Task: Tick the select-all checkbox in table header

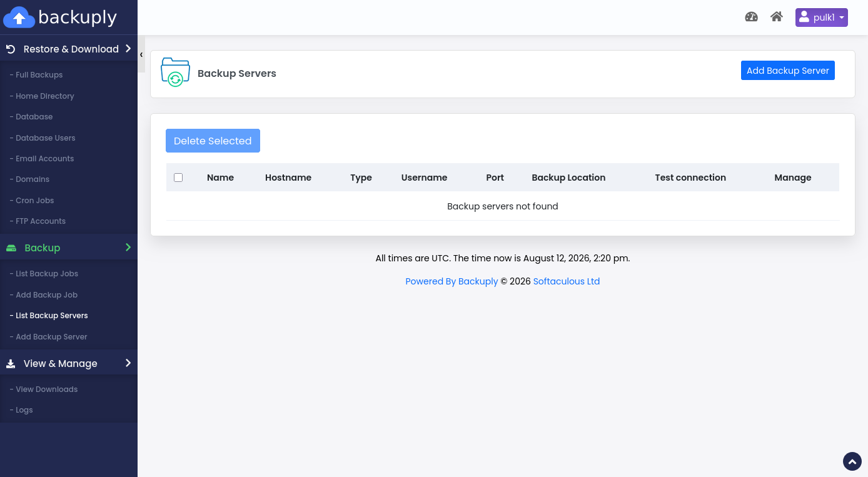Action: click(178, 178)
